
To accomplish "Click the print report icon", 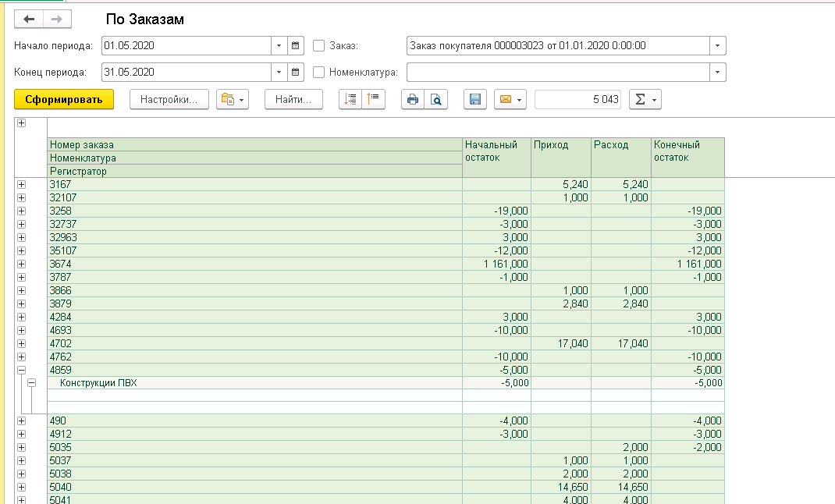I will pos(413,99).
